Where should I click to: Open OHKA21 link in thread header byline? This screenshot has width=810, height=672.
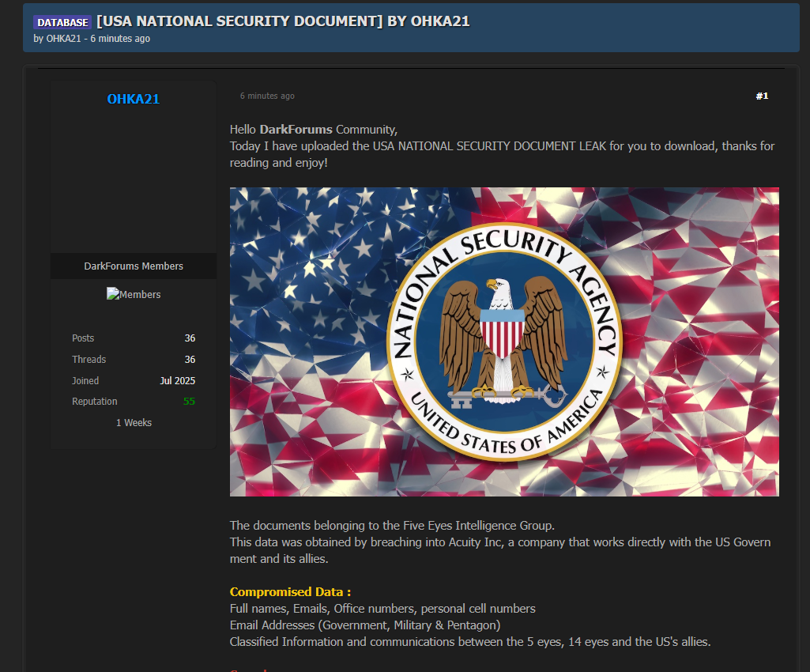[x=63, y=39]
